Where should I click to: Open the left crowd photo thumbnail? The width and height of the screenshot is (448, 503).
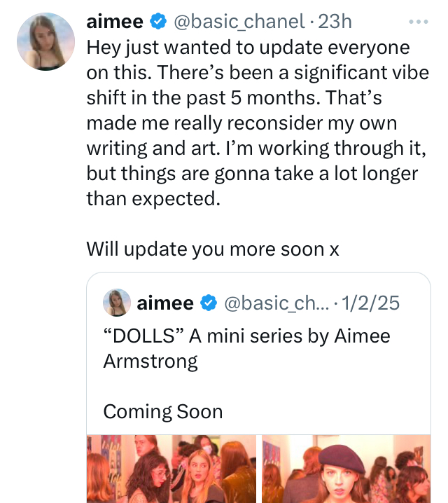[171, 469]
